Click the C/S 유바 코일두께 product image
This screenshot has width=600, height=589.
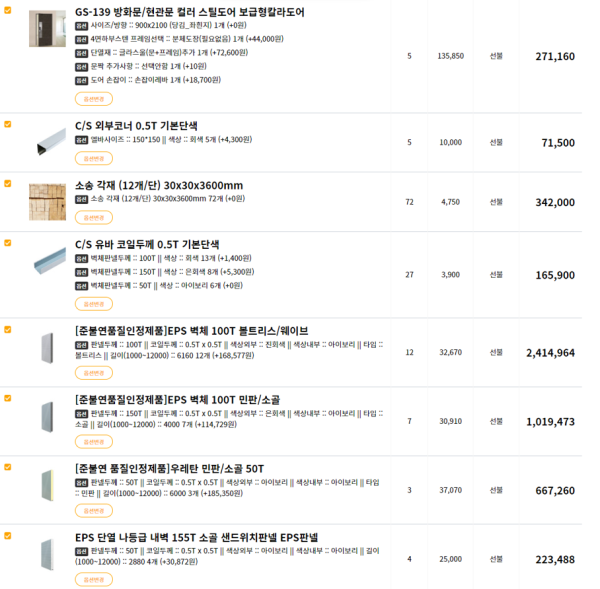coord(47,262)
